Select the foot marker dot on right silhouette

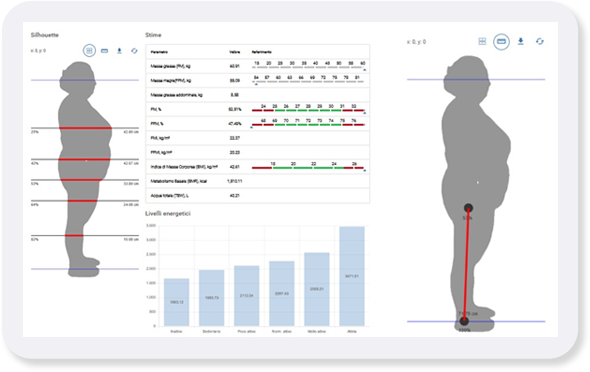tap(464, 321)
